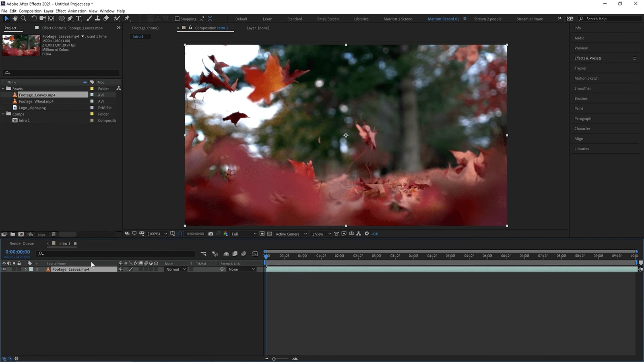Open the Effects & Presets panel
This screenshot has width=644, height=362.
coord(588,58)
